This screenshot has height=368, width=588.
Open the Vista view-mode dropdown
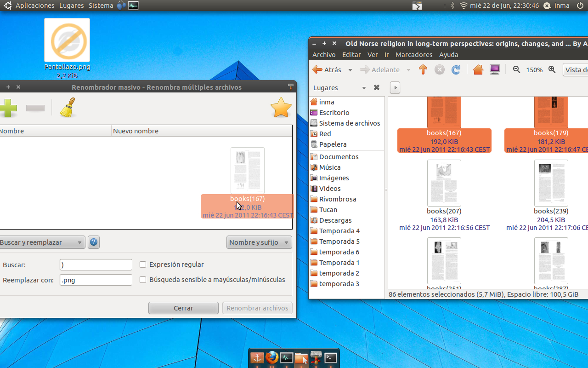tap(576, 70)
